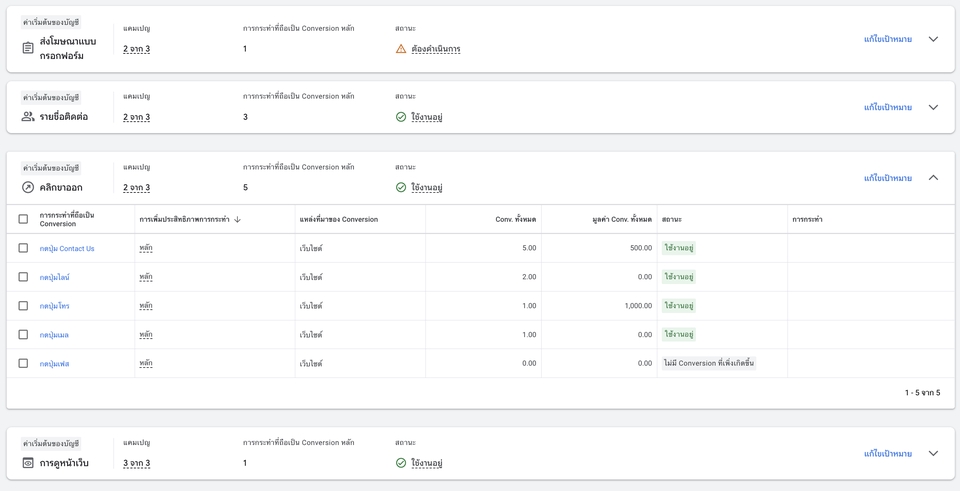
Task: Click แก้ไขเป้าหมาย for การดูหน้าเว็บ goal
Action: click(887, 454)
